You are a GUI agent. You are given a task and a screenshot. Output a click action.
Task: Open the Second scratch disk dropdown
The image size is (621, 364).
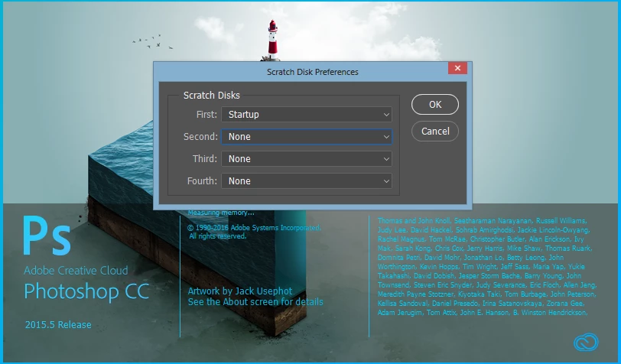pos(307,137)
